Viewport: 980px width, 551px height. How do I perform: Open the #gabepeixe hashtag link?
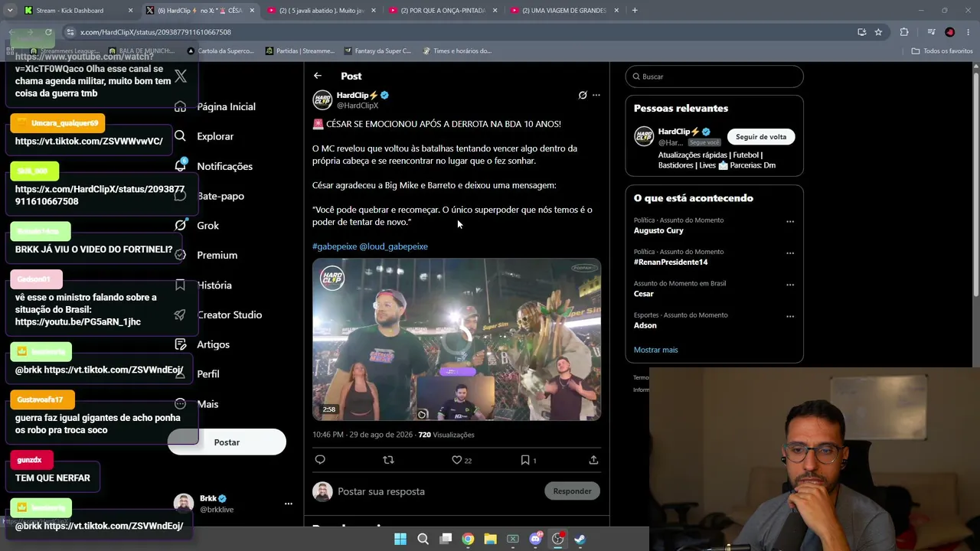335,246
